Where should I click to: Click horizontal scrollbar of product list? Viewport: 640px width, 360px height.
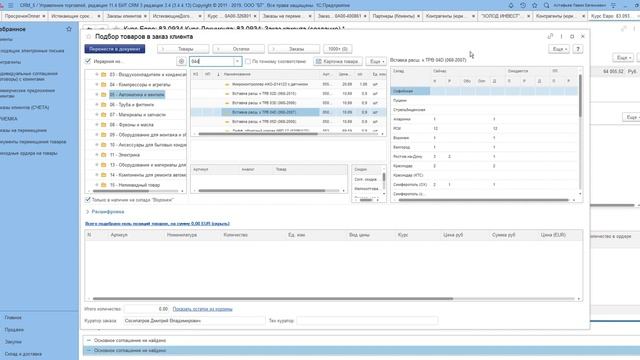coord(258,134)
